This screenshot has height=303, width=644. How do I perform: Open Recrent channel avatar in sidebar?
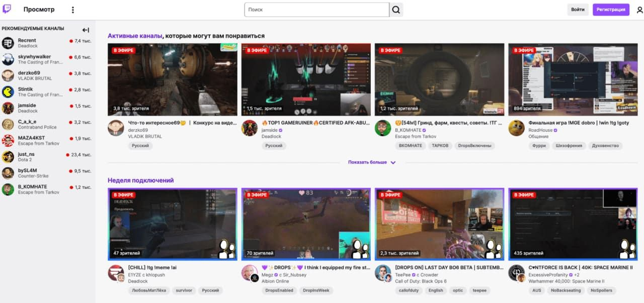point(8,43)
